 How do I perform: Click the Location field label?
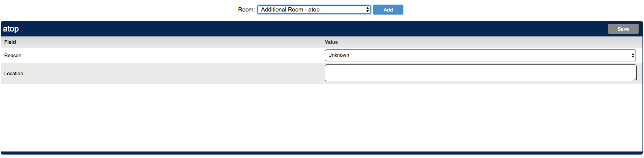pyautogui.click(x=13, y=74)
